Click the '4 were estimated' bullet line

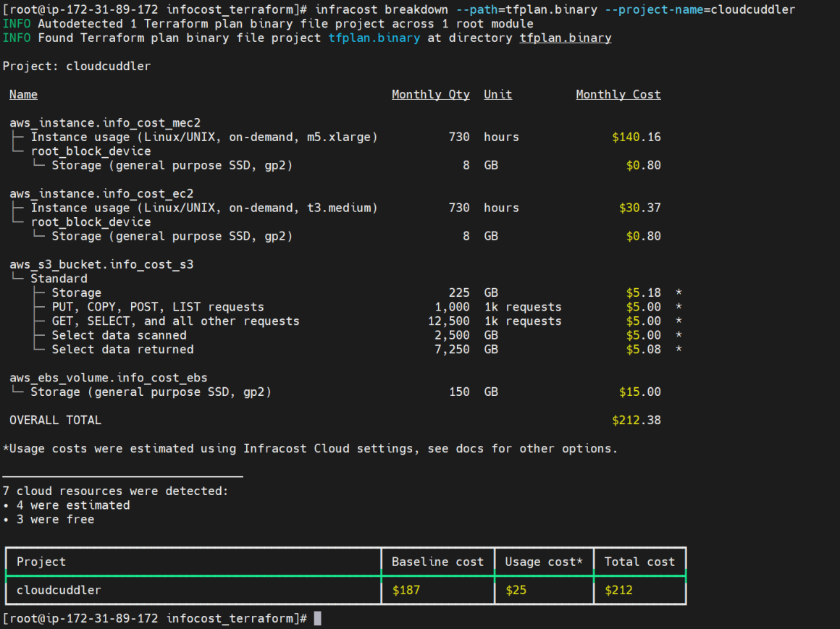pyautogui.click(x=66, y=505)
